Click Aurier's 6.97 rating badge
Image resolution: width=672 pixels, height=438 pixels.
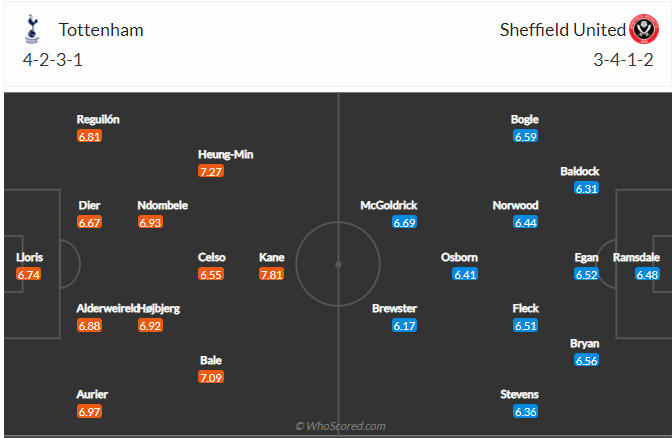(x=90, y=411)
